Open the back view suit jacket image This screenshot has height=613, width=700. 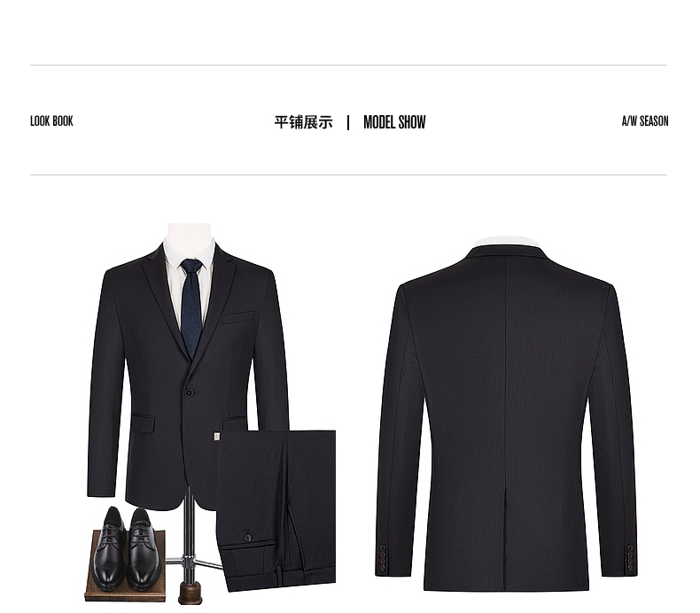(507, 415)
